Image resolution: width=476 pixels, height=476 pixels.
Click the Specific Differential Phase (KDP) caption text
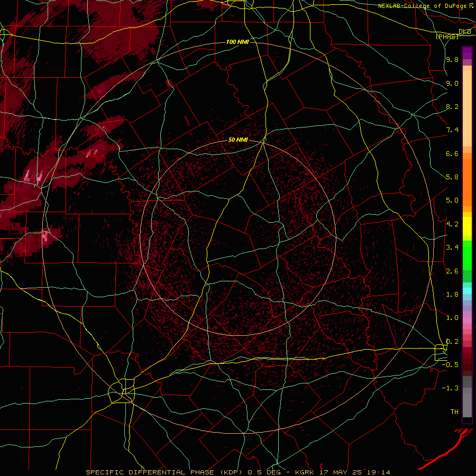[164, 472]
